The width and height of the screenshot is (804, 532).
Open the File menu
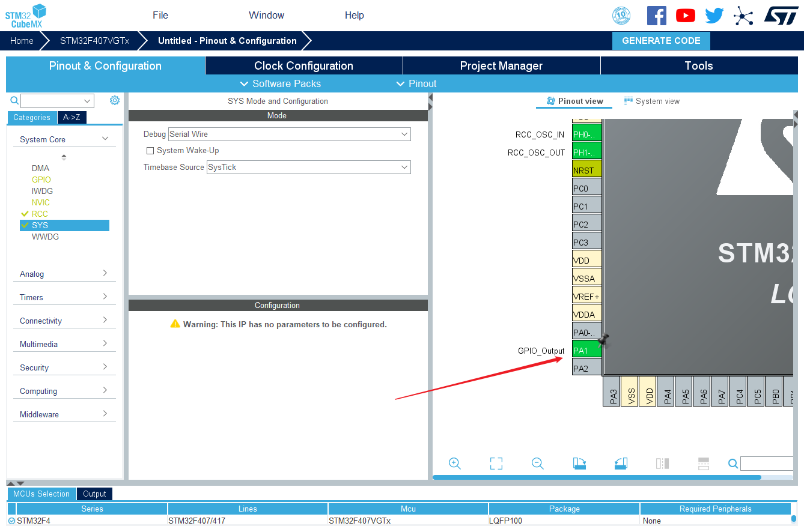[160, 15]
